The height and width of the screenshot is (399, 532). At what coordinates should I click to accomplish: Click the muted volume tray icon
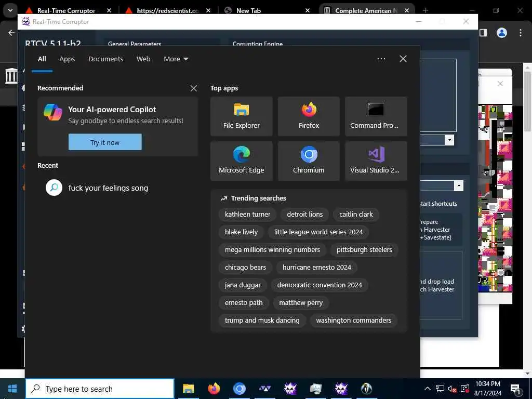[452, 389]
